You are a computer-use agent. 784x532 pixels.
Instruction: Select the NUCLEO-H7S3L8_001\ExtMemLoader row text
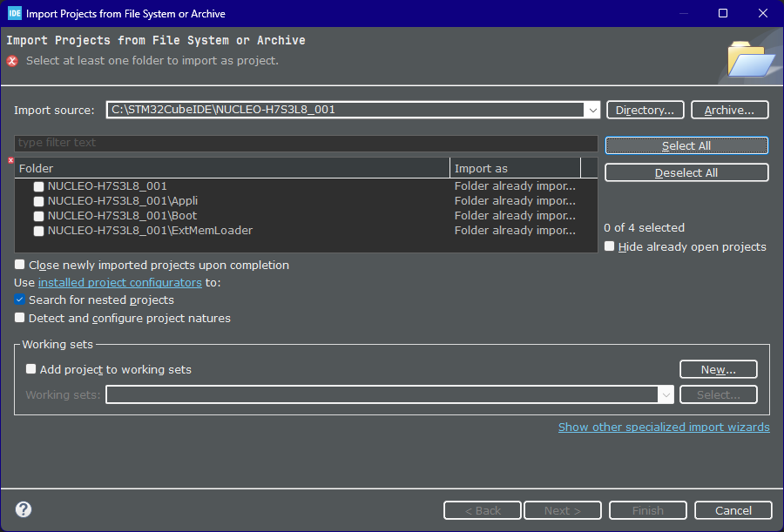click(150, 231)
